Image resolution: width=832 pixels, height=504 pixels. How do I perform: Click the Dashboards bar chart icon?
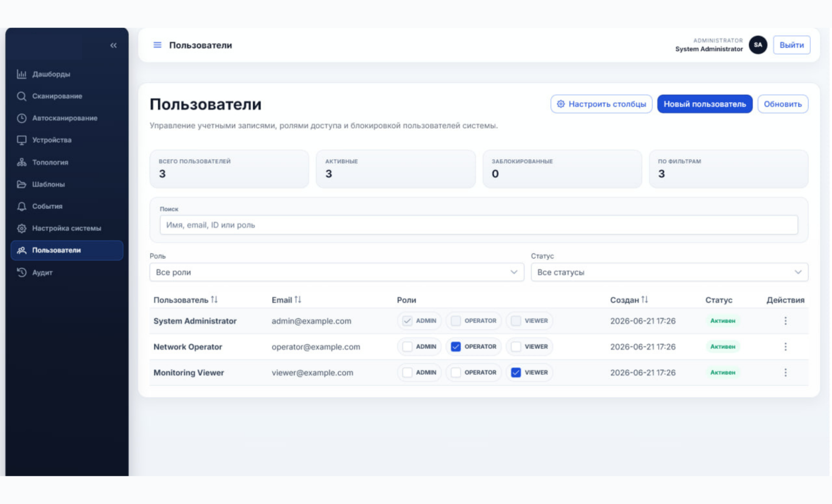click(21, 74)
